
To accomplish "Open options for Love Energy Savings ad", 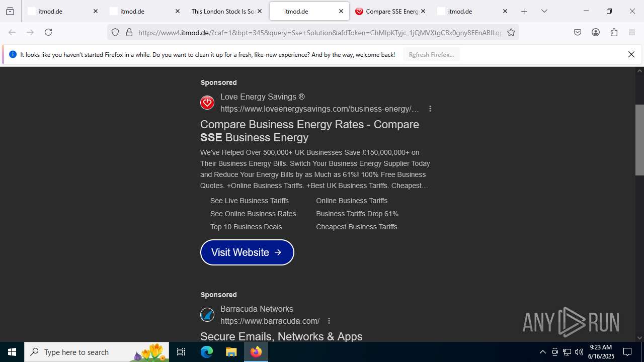I will tap(430, 109).
